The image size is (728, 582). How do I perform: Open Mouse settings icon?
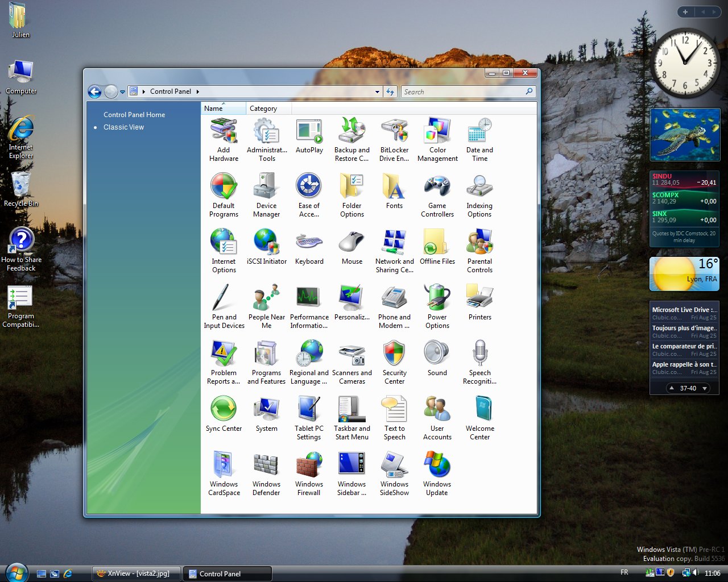351,247
